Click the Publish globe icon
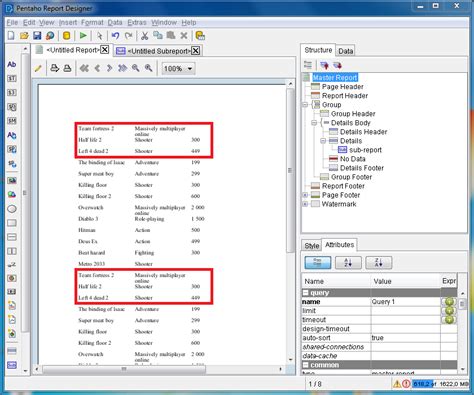Screen dimensions: 474x395 [x=50, y=36]
